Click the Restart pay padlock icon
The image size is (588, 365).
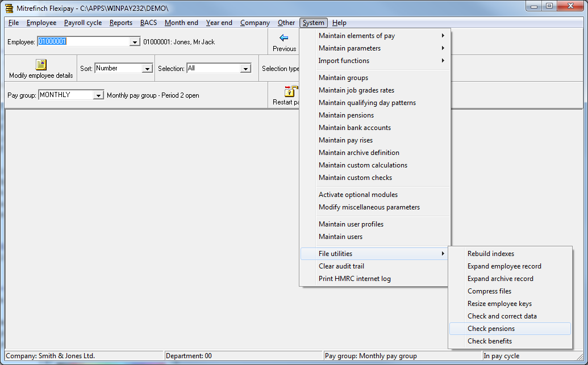(291, 91)
